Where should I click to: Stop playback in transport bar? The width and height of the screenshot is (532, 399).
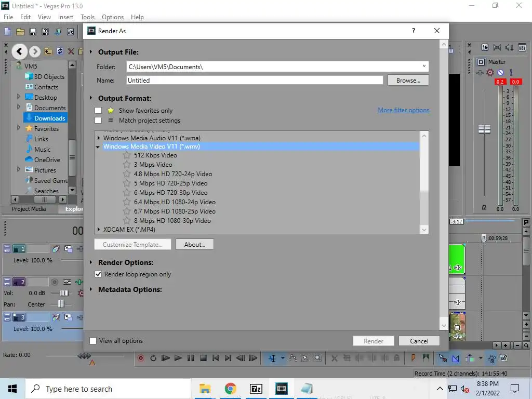pyautogui.click(x=203, y=358)
